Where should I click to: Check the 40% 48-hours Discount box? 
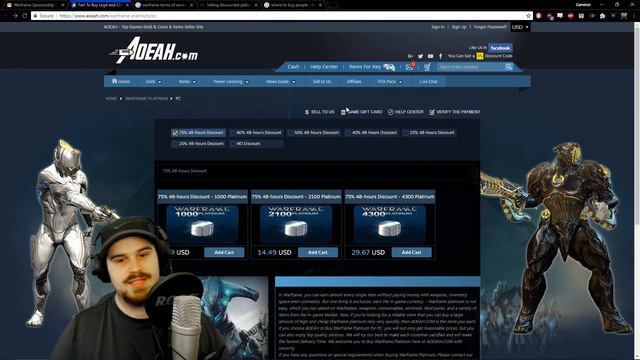click(x=348, y=133)
